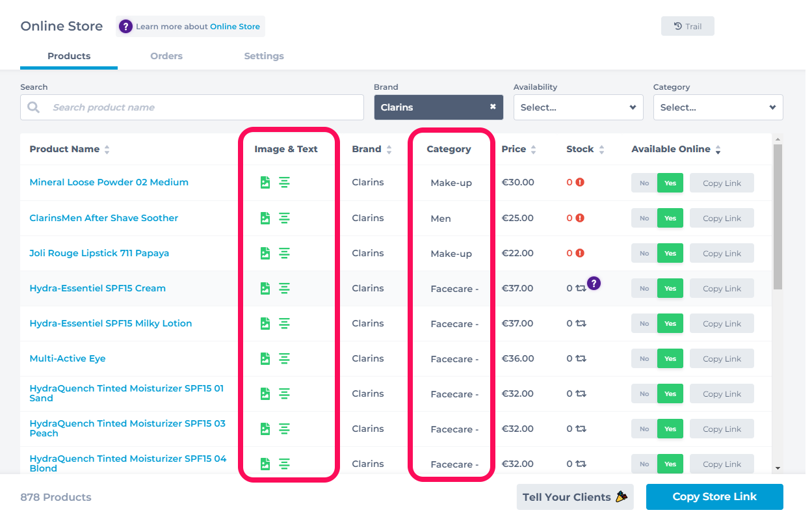This screenshot has height=519, width=812.
Task: Click Yes toggle for HydraQuench 03 Peach
Action: tap(670, 429)
